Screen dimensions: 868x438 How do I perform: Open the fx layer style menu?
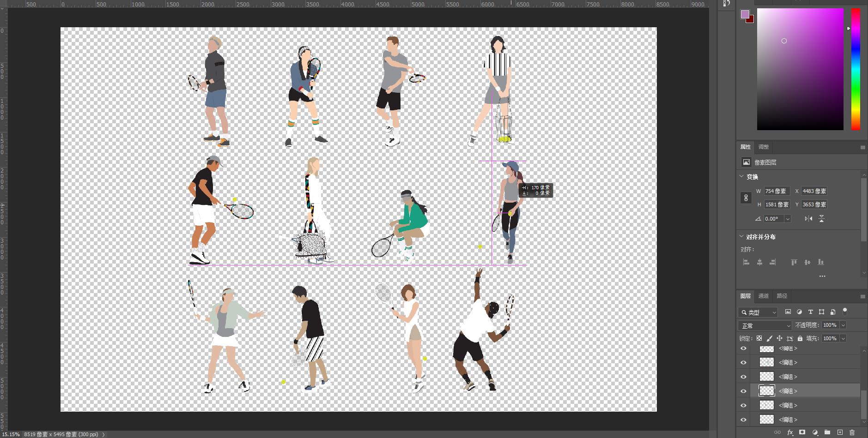pos(790,432)
